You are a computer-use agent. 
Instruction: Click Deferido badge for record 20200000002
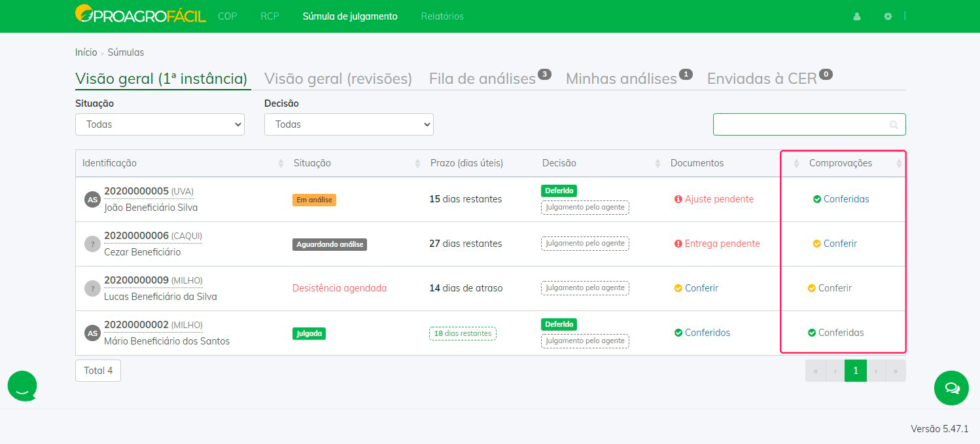[x=559, y=324]
